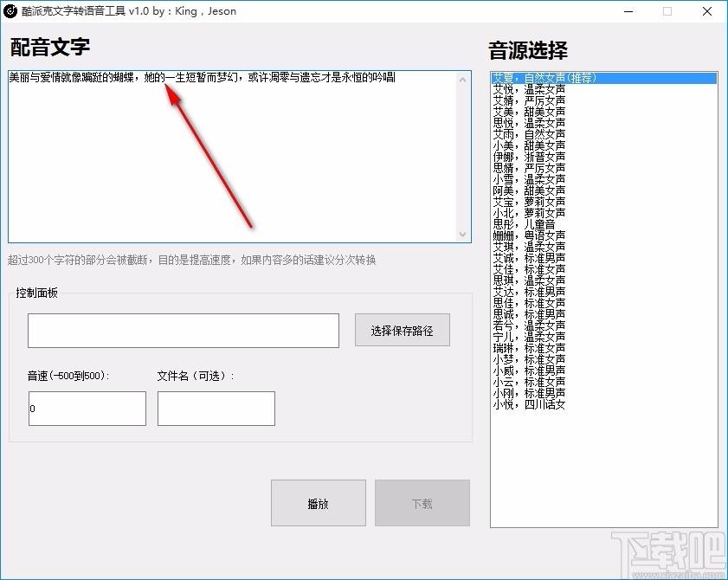The width and height of the screenshot is (728, 580).
Task: Pick the 艾诚，标准男声 voice
Action: pyautogui.click(x=603, y=258)
